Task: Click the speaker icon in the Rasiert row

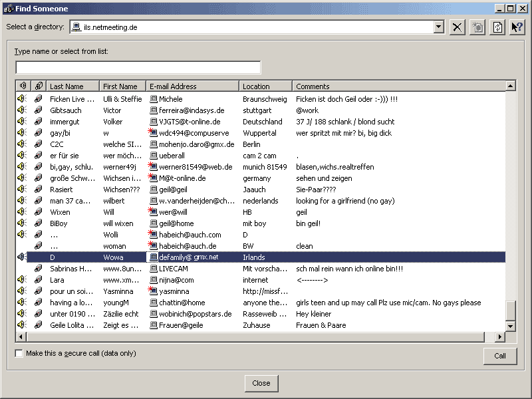Action: point(22,189)
